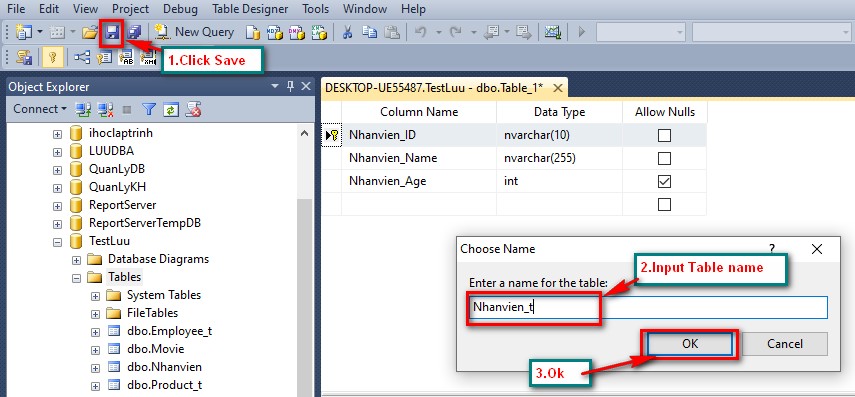Refresh Object Explorer with green arrows icon
855x397 pixels.
coord(171,110)
